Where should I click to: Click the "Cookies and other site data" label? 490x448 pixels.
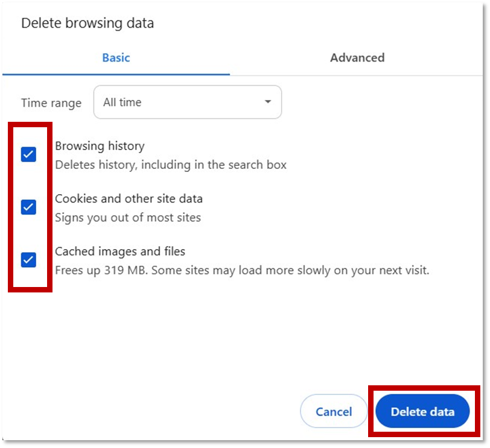(129, 198)
